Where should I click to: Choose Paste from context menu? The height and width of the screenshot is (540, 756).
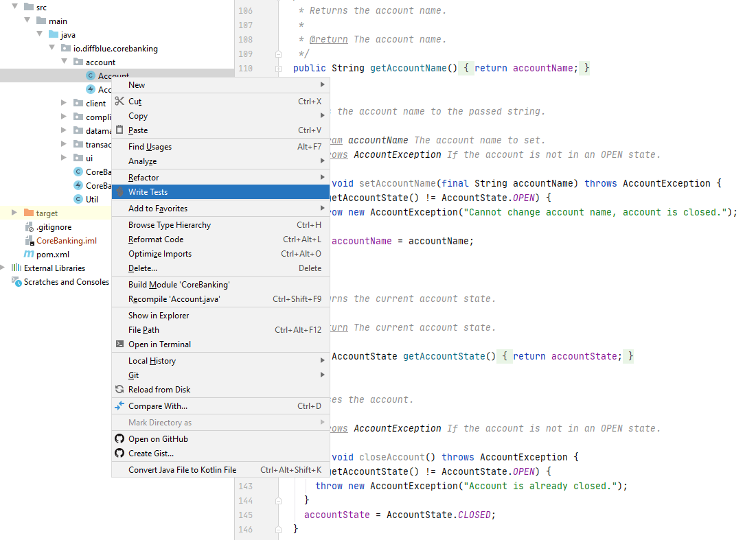tap(221, 130)
